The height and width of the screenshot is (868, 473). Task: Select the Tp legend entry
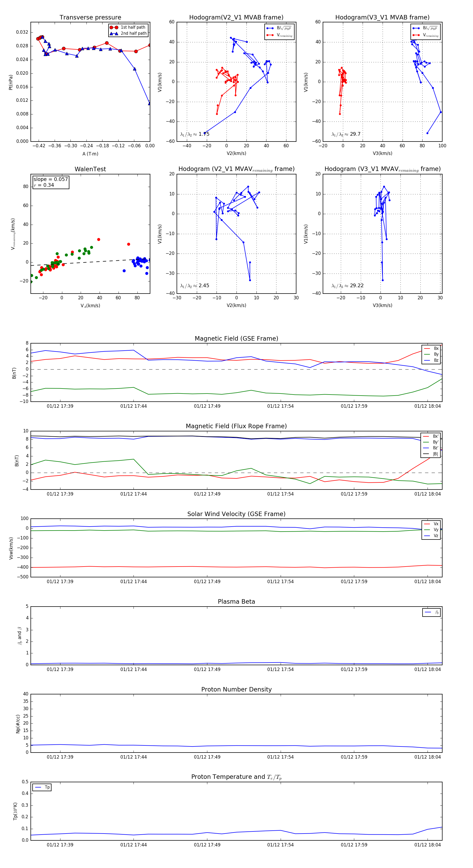point(42,788)
